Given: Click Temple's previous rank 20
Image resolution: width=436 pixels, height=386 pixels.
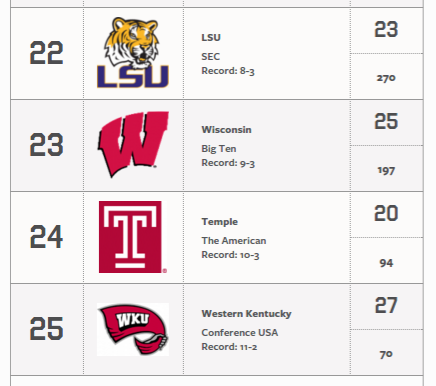Looking at the screenshot, I should (x=386, y=213).
